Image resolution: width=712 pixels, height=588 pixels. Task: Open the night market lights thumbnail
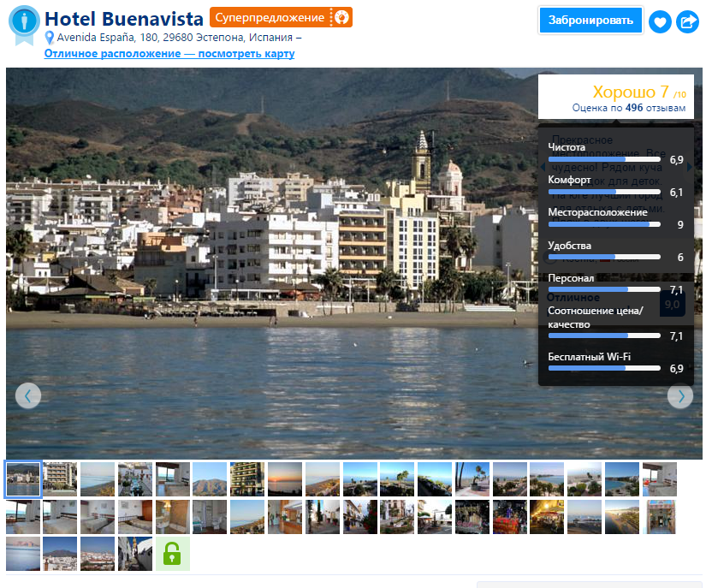547,517
